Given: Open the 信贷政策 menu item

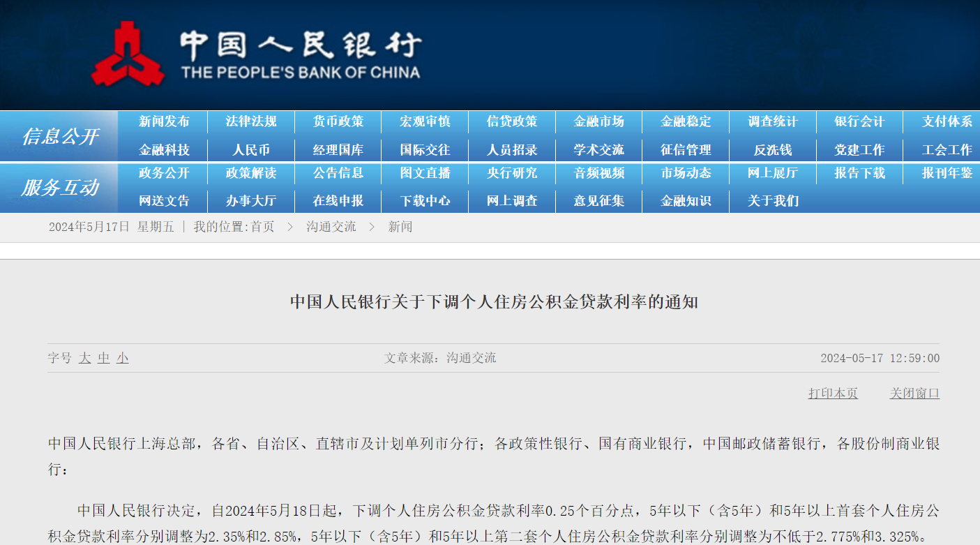Looking at the screenshot, I should (x=512, y=121).
